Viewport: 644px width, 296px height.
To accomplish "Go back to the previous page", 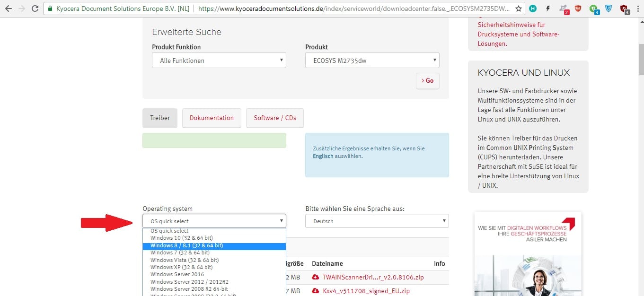I will point(8,9).
